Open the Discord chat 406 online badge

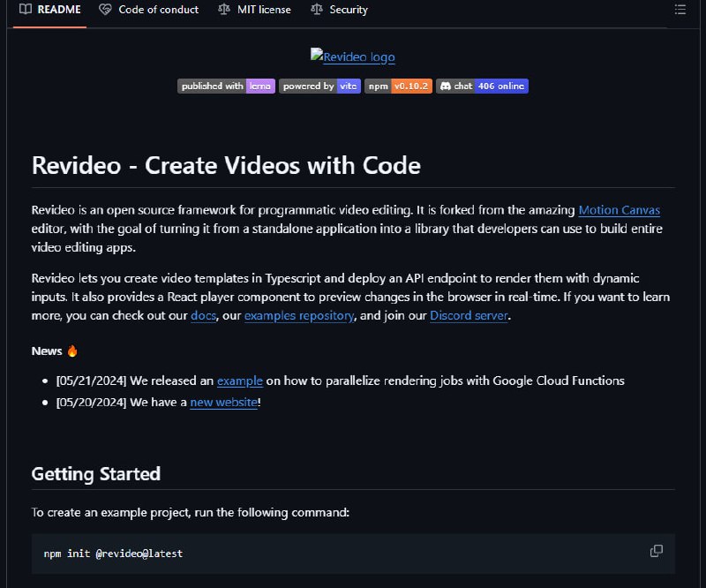pyautogui.click(x=482, y=86)
